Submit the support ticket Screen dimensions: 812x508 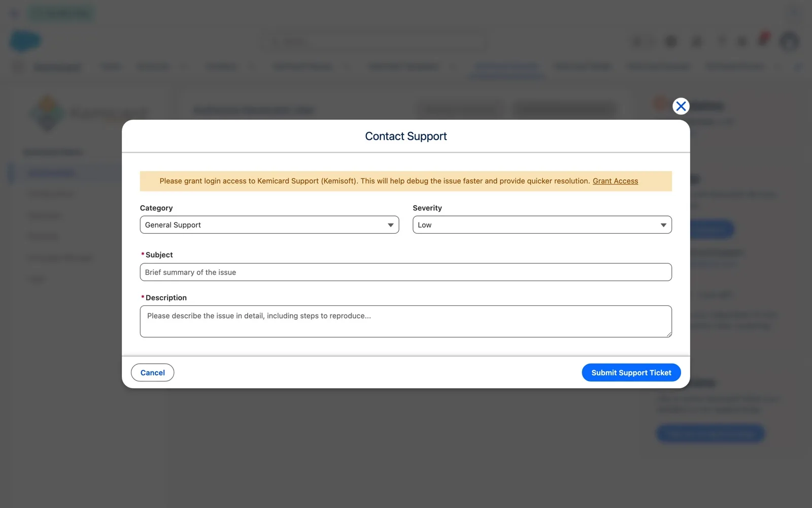point(631,372)
